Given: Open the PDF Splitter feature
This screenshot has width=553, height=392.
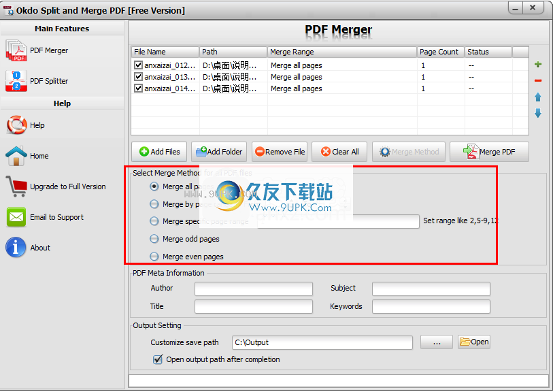Looking at the screenshot, I should pos(37,81).
